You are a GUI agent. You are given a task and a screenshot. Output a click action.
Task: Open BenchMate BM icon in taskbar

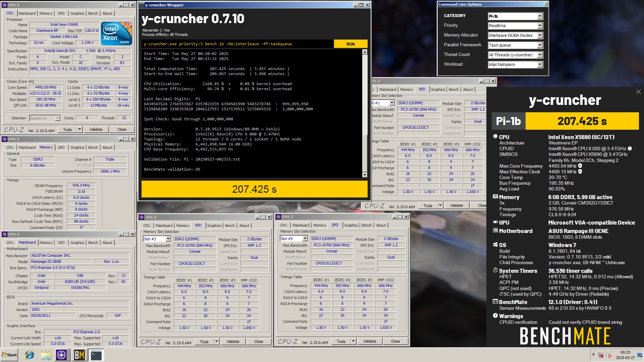pos(79,355)
